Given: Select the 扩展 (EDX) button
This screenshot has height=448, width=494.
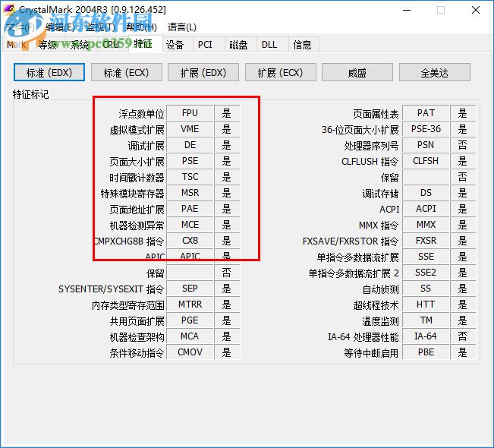Looking at the screenshot, I should point(203,72).
